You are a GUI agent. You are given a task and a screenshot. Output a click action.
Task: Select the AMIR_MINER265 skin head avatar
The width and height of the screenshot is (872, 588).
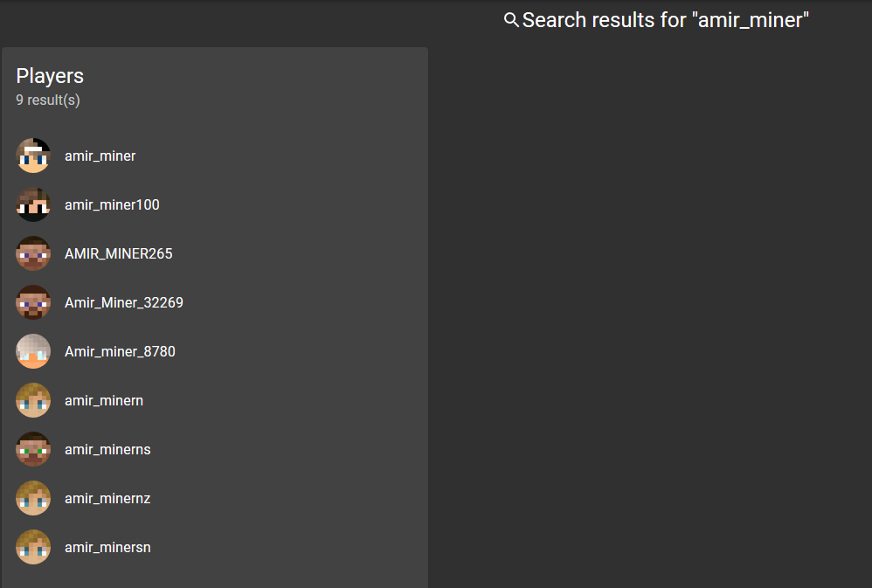pyautogui.click(x=33, y=253)
